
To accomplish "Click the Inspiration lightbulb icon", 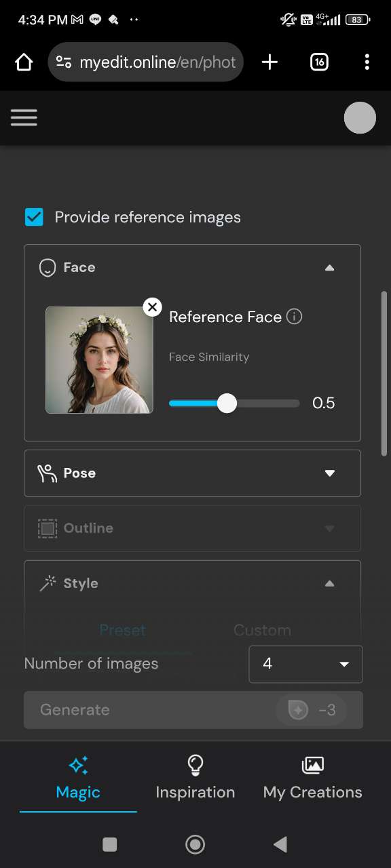I will pos(195,765).
